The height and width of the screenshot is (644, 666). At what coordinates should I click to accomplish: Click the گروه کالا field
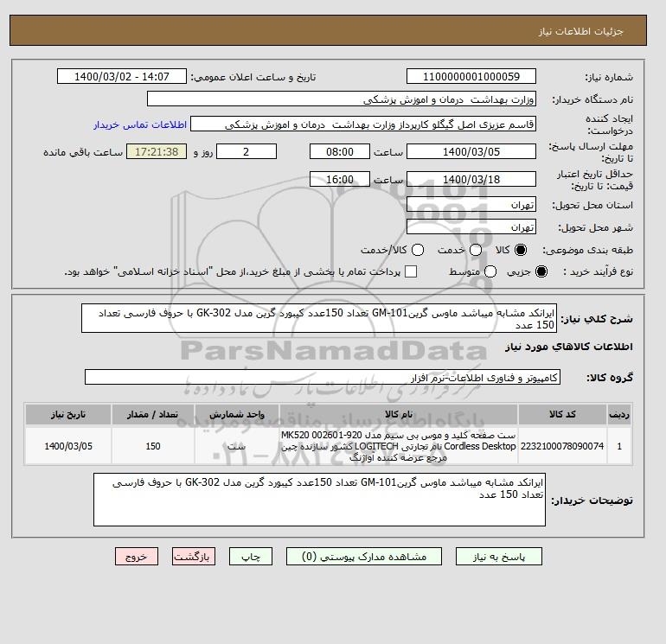[323, 377]
